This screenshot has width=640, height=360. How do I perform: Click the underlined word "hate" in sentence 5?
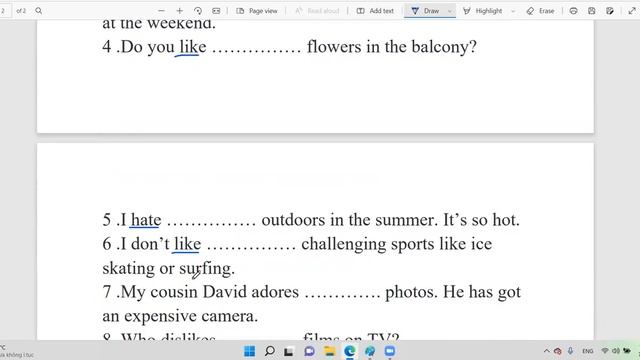pyautogui.click(x=146, y=220)
